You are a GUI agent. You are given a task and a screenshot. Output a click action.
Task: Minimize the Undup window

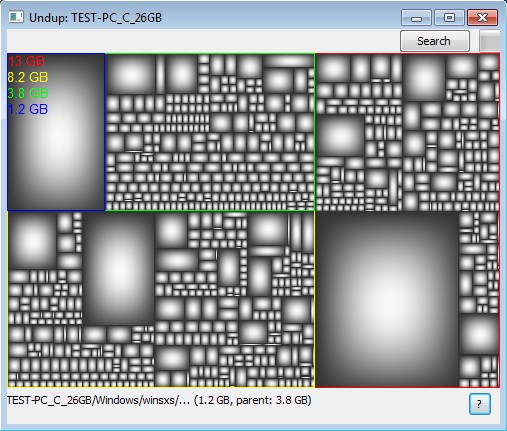click(416, 18)
